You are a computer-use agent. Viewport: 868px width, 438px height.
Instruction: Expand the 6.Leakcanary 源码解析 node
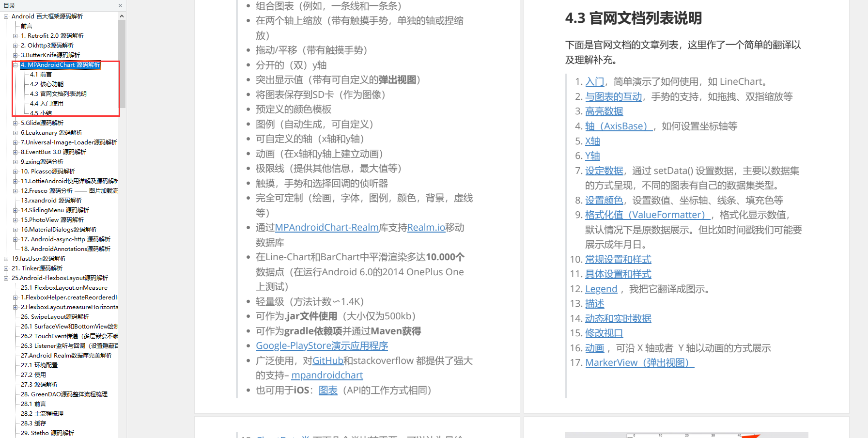pos(15,133)
